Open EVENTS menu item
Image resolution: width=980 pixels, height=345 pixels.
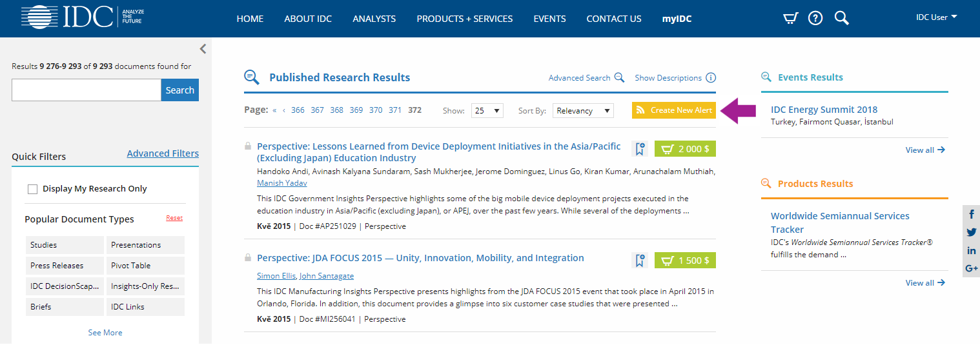(x=549, y=19)
